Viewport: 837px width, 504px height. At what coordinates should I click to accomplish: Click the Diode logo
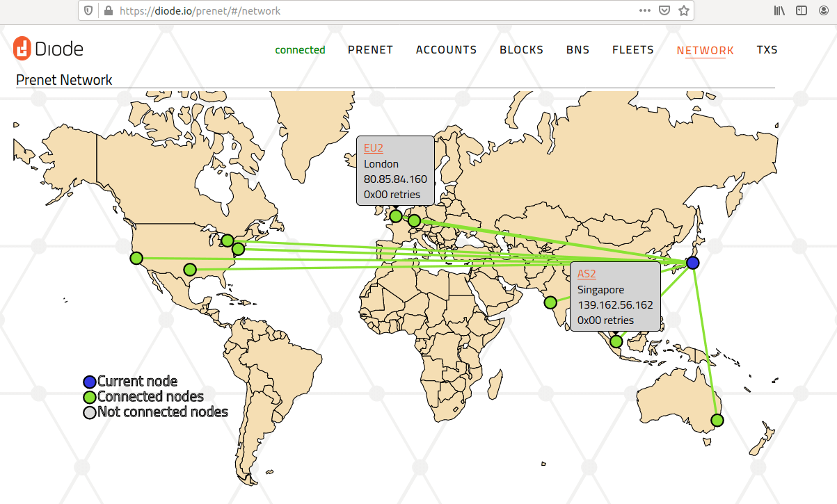48,49
